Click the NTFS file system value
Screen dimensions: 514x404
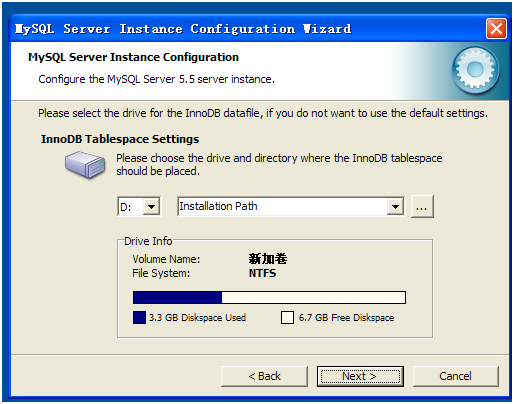click(x=262, y=273)
